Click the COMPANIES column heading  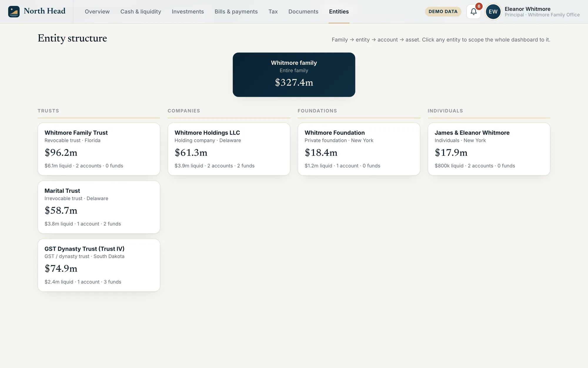point(184,111)
